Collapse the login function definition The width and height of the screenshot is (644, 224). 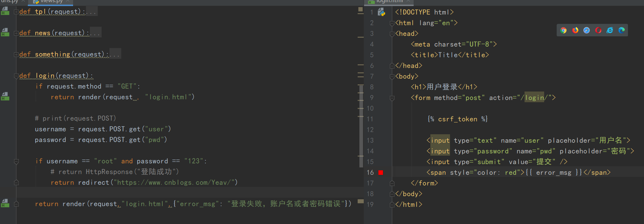[x=16, y=76]
